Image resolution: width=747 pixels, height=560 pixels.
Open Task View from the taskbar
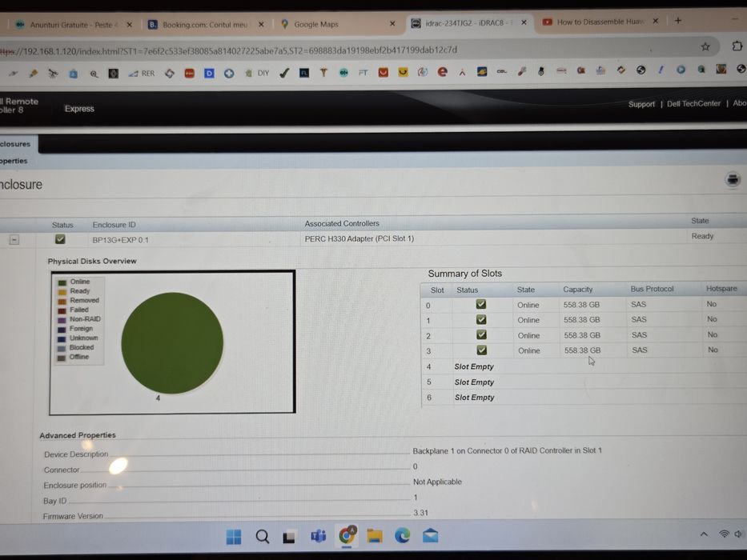coord(289,537)
